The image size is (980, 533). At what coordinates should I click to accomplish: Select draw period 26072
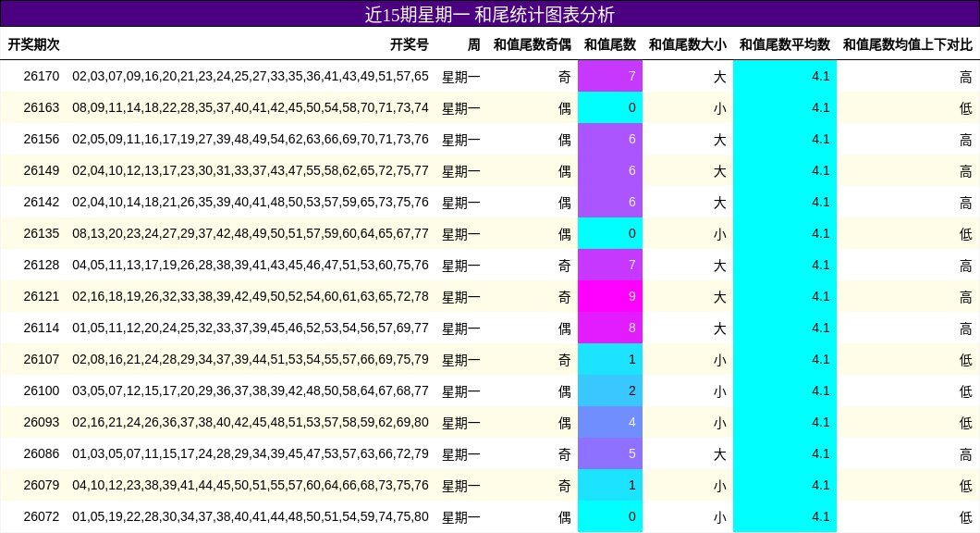[42, 516]
